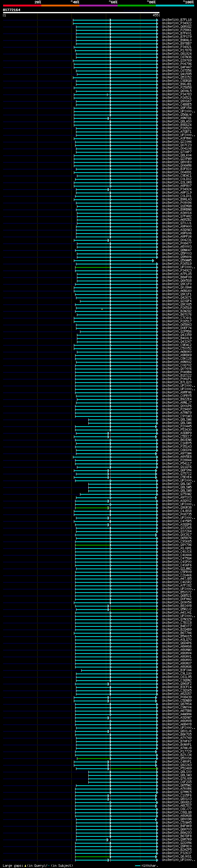The width and height of the screenshot is (197, 868).
Task: Select hit label UniRef100_Q9XG67
Action: click(x=177, y=101)
